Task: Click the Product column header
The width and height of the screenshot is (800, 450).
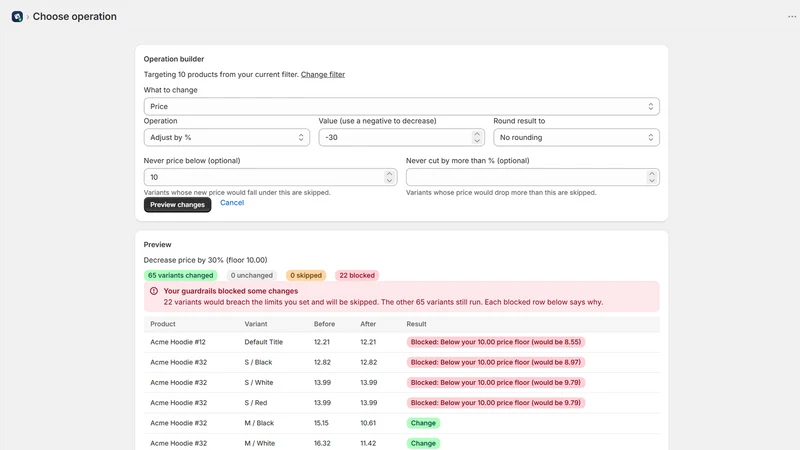Action: point(163,324)
